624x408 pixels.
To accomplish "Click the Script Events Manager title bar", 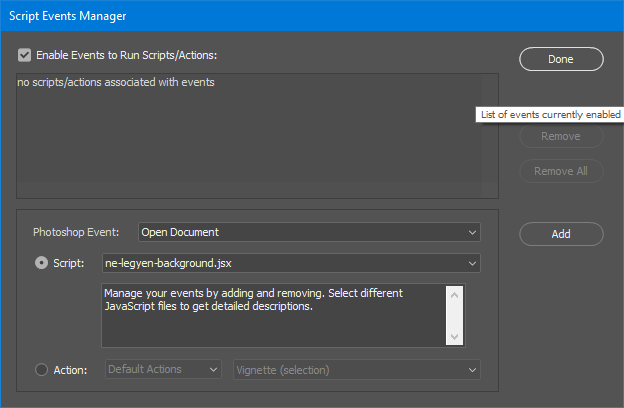I will (x=300, y=15).
